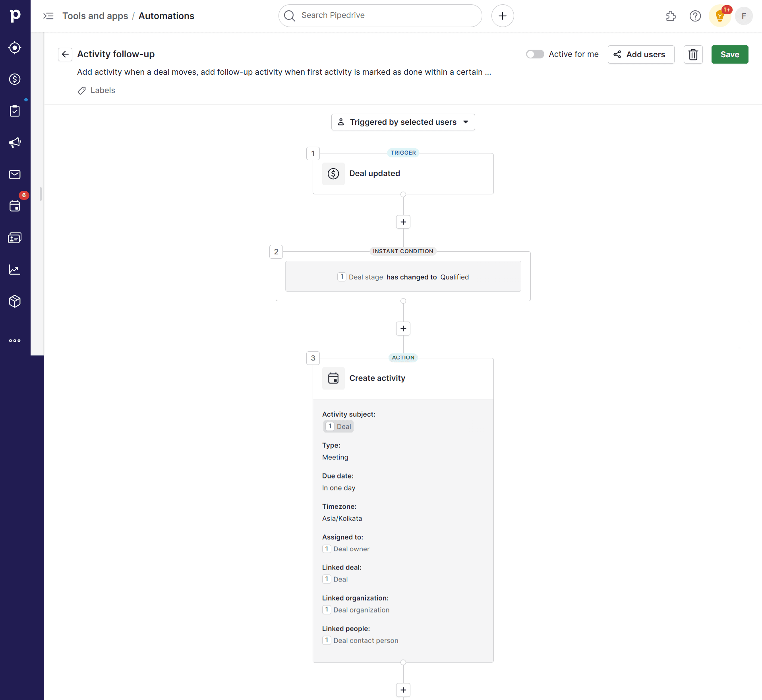This screenshot has width=762, height=700.
Task: Open Insights chart icon in sidebar
Action: [x=15, y=270]
